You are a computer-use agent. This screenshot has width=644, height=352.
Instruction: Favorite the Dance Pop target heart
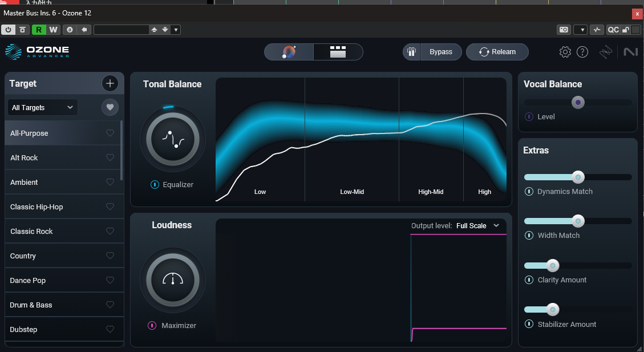point(110,280)
